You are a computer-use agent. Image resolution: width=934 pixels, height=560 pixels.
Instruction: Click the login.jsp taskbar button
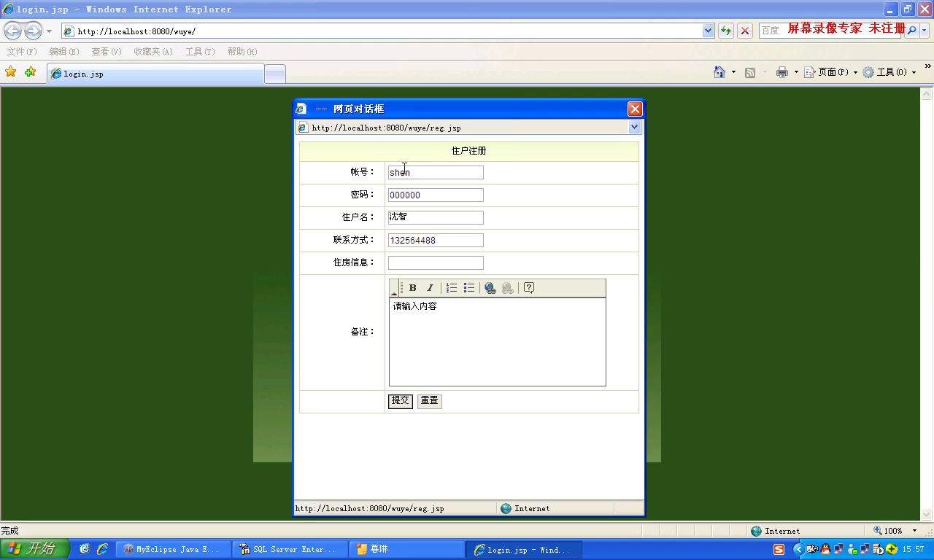(x=524, y=550)
